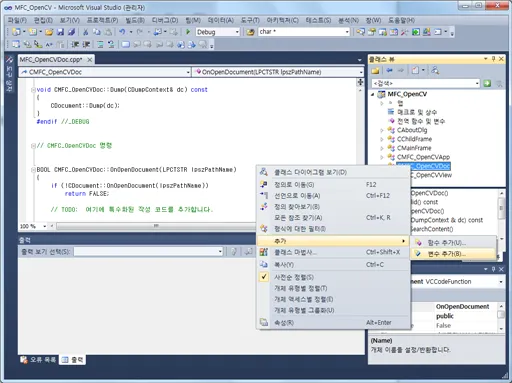The height and width of the screenshot is (383, 512).
Task: Click the Open File folder icon
Action: [x=49, y=32]
